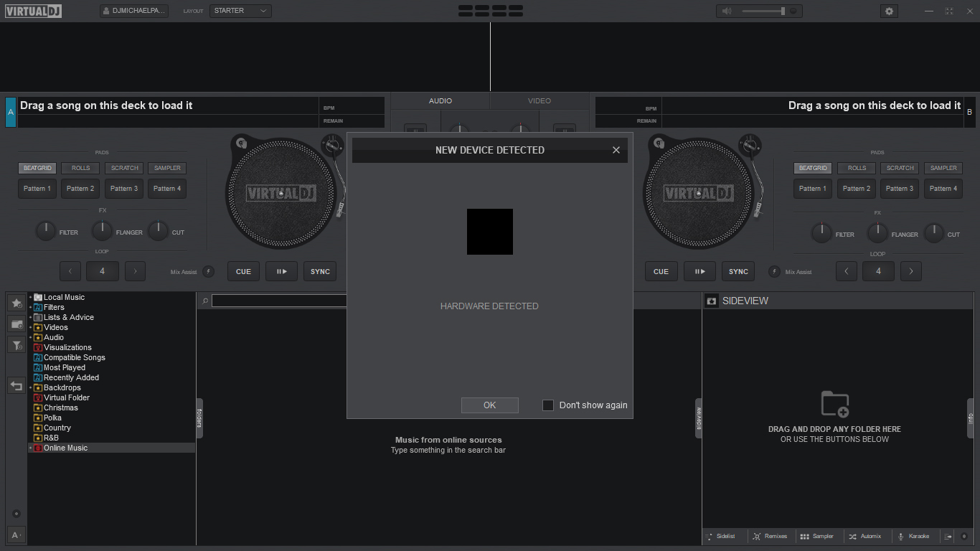This screenshot has width=980, height=551.
Task: Select ROLLS pad mode on deck A
Action: click(80, 168)
